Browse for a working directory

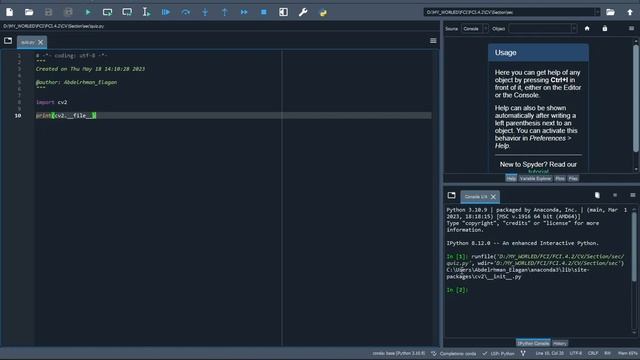pos(610,12)
